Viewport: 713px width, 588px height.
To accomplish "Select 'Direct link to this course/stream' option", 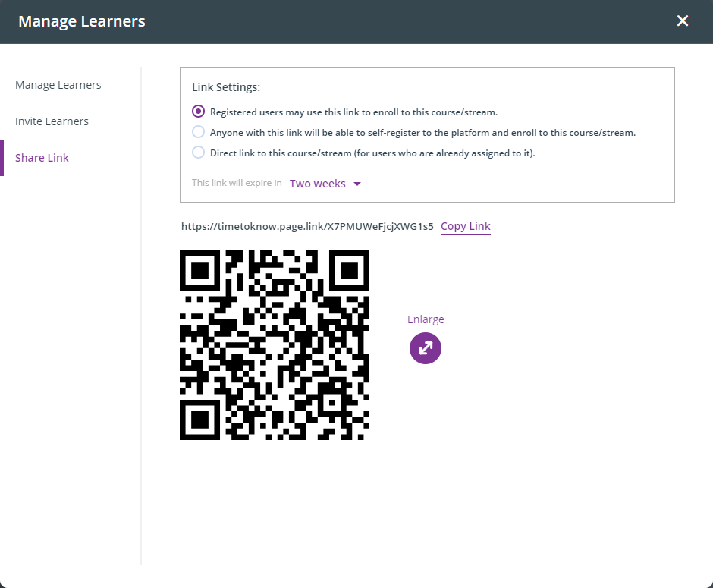I will click(x=198, y=153).
